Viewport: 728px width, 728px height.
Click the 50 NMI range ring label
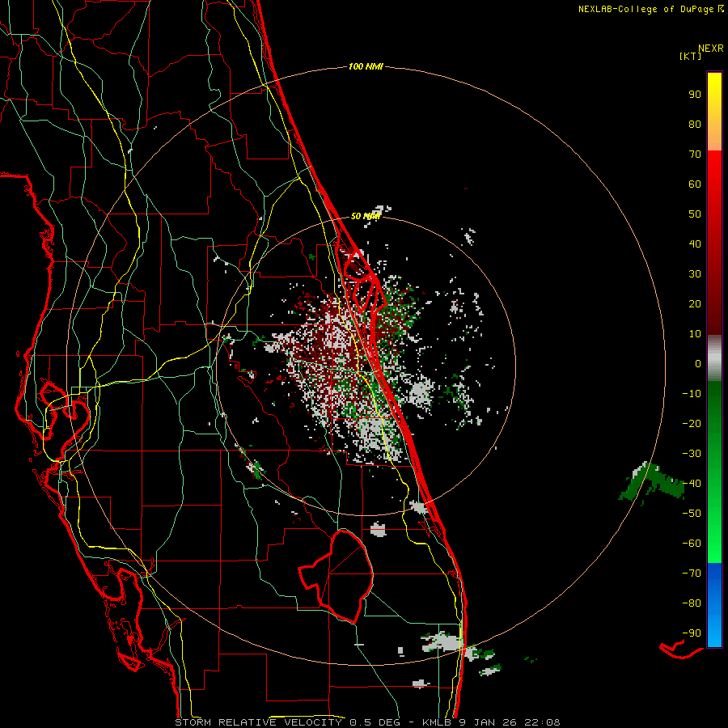click(366, 216)
